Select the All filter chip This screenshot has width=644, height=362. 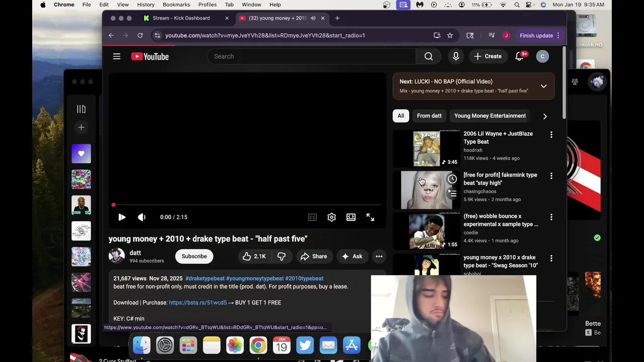[401, 116]
